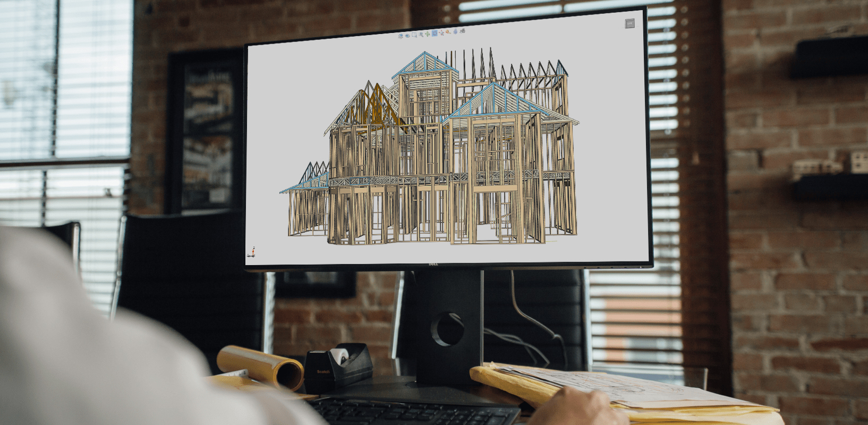Click the red star-shaped toolbar icon
868x425 pixels.
pyautogui.click(x=441, y=32)
